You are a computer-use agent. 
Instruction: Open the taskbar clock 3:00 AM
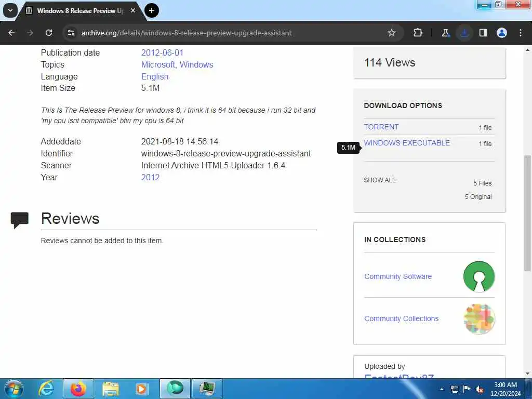point(506,389)
